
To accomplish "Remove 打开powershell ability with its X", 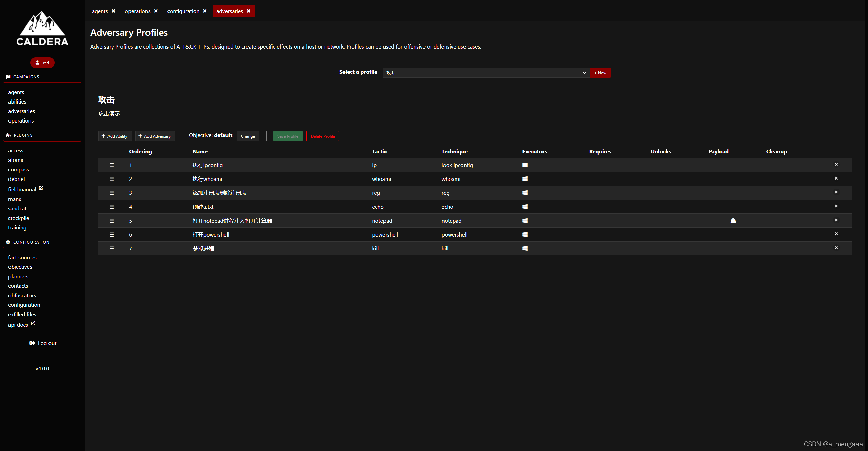I will click(836, 234).
